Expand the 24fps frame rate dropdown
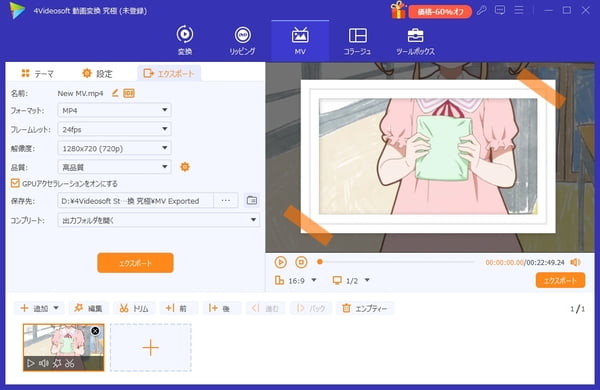Image resolution: width=600 pixels, height=390 pixels. (114, 129)
